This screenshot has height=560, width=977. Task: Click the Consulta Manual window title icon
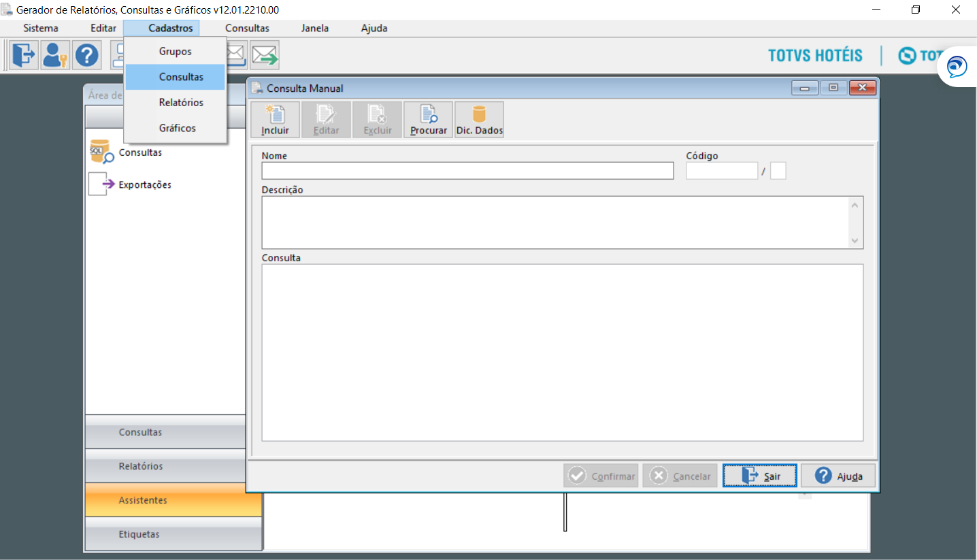pyautogui.click(x=256, y=88)
